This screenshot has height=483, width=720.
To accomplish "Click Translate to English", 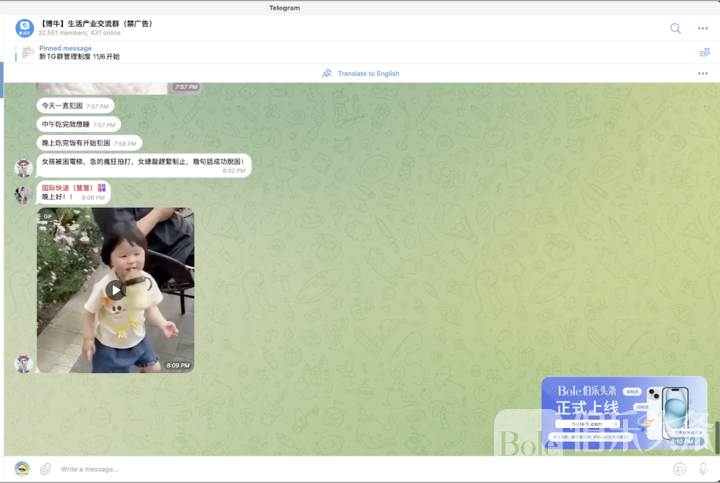I will [368, 74].
